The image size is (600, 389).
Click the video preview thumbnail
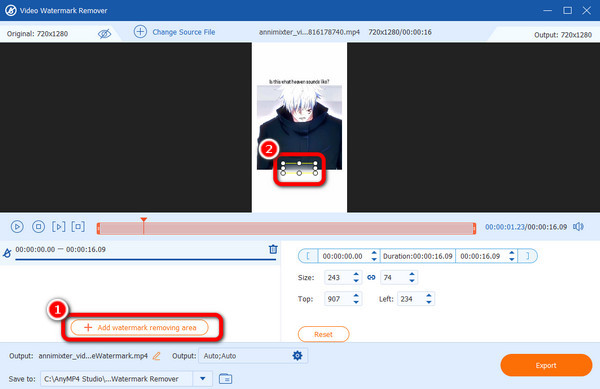click(x=299, y=127)
